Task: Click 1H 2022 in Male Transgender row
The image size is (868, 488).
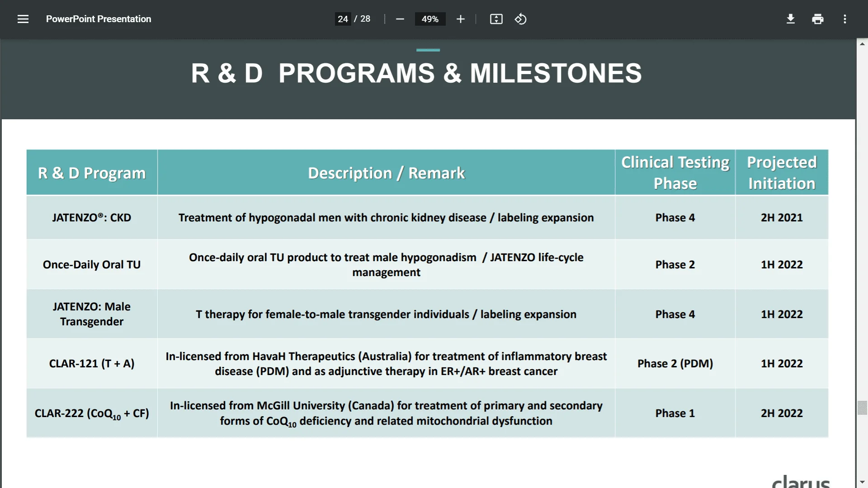Action: tap(782, 314)
